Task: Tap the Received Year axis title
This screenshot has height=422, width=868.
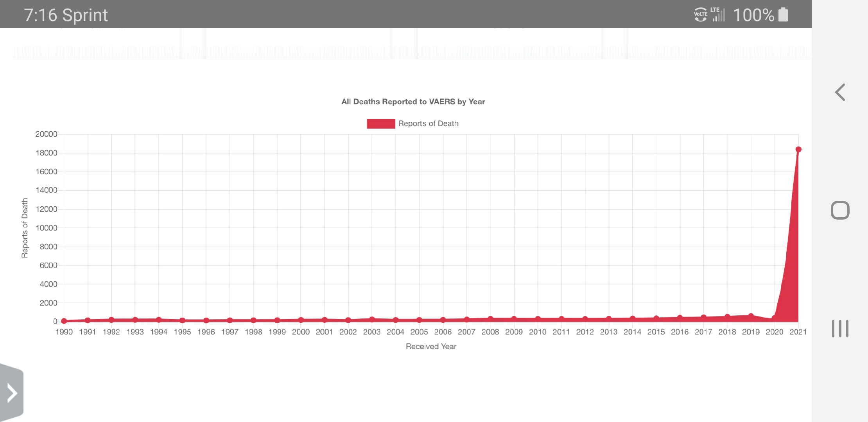Action: 431,346
